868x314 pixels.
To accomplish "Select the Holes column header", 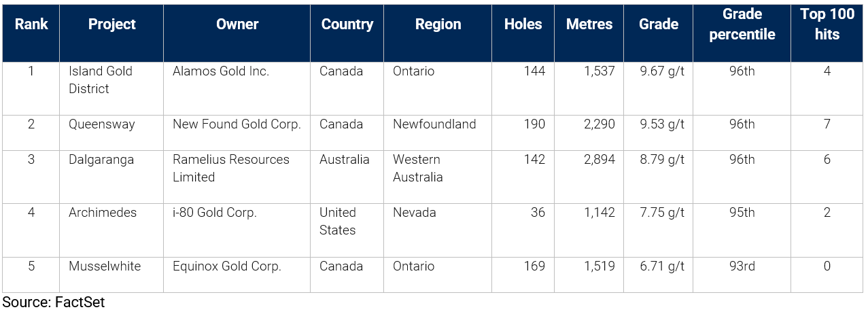I will 523,24.
